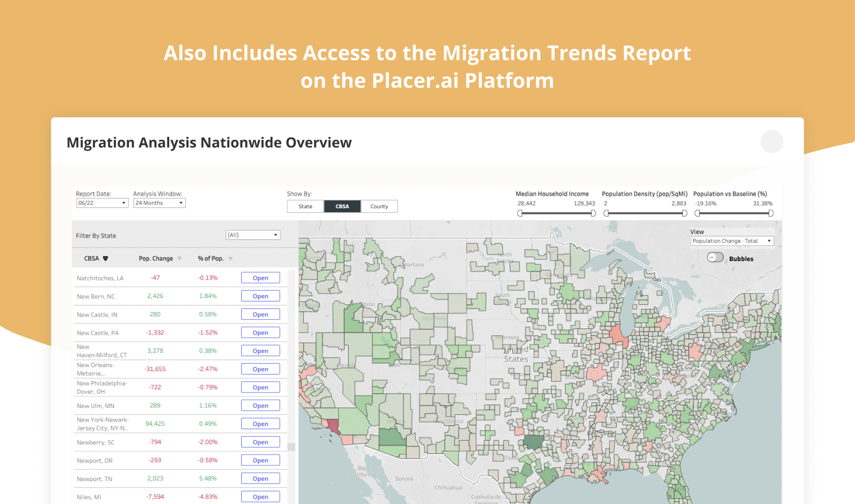Click the red Los Angeles region on map

click(333, 427)
